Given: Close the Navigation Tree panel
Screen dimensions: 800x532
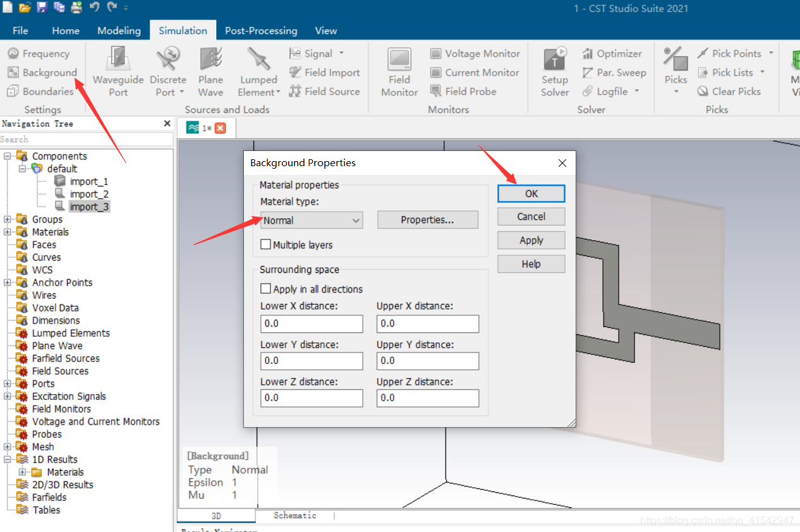Looking at the screenshot, I should pyautogui.click(x=167, y=124).
